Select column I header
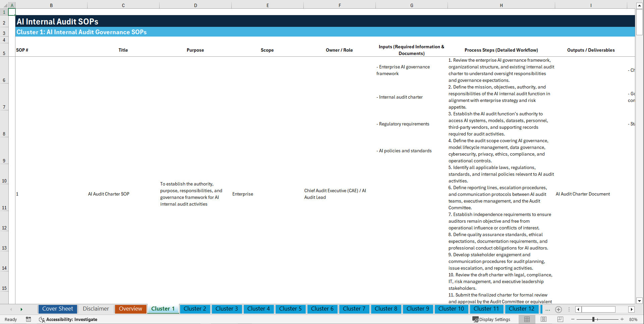Viewport: 644px width, 324px height. pyautogui.click(x=591, y=5)
